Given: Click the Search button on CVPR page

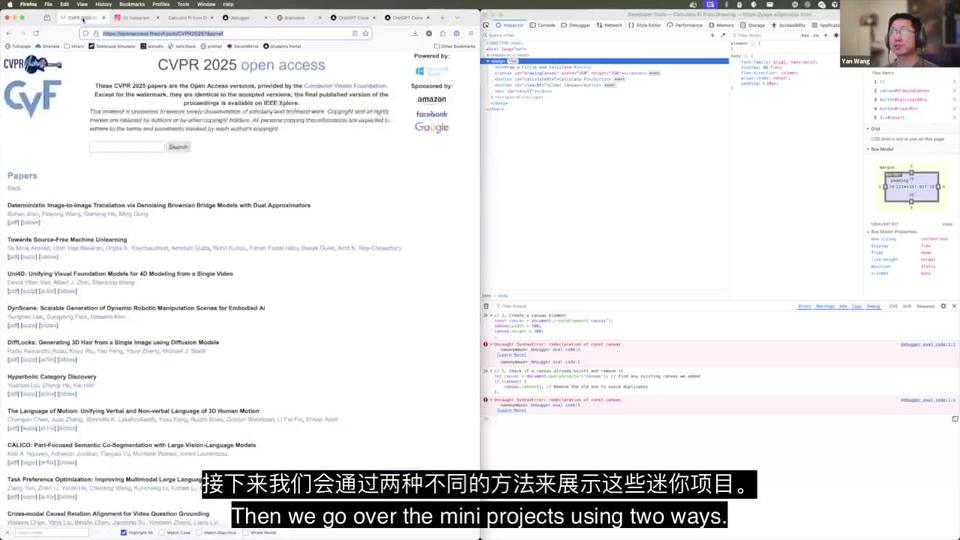Looking at the screenshot, I should (178, 147).
